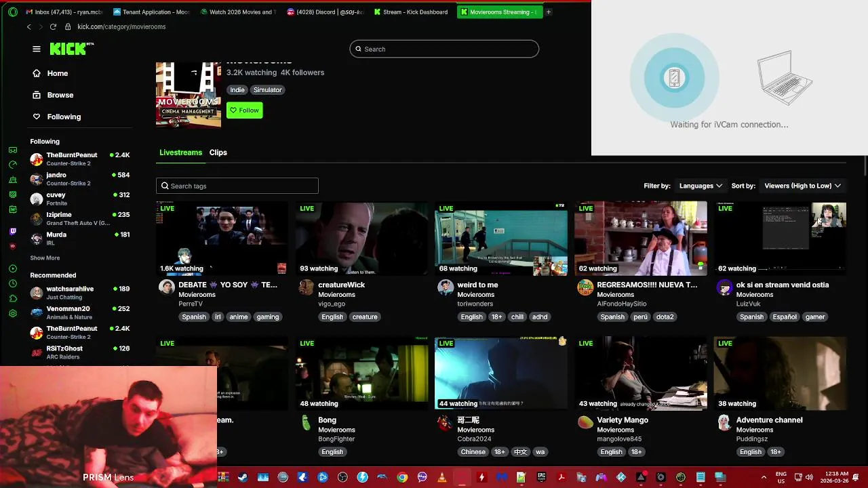Open Adobe Acrobat from the taskbar
Screen dimensions: 868x488
[561, 477]
